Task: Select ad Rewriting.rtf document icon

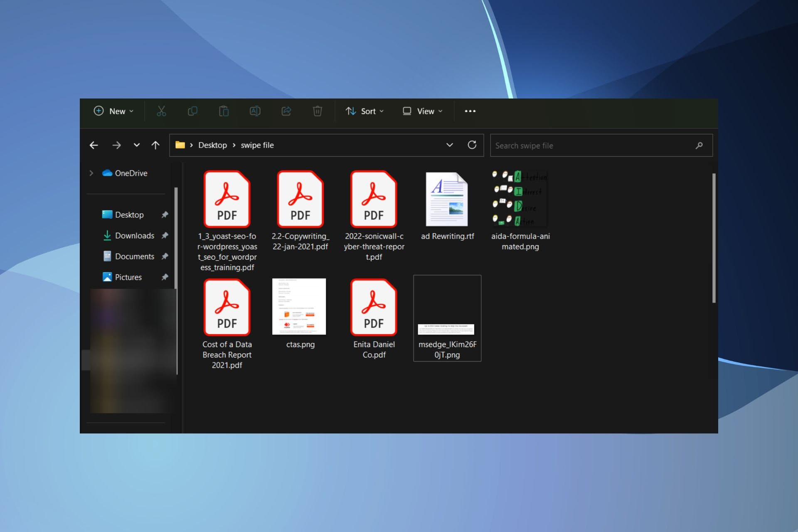Action: (447, 199)
